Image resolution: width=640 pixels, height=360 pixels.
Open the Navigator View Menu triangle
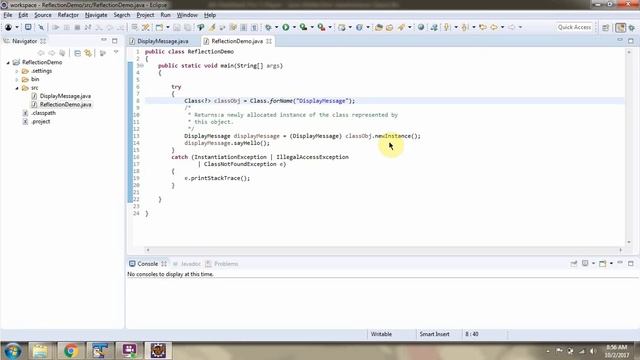(x=116, y=52)
